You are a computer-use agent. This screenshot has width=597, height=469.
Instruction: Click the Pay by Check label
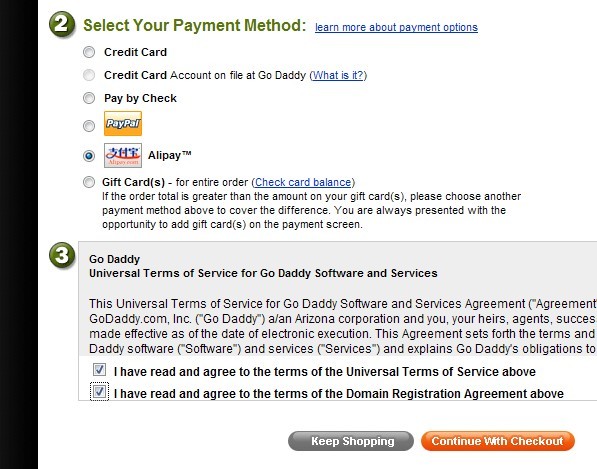tap(140, 99)
